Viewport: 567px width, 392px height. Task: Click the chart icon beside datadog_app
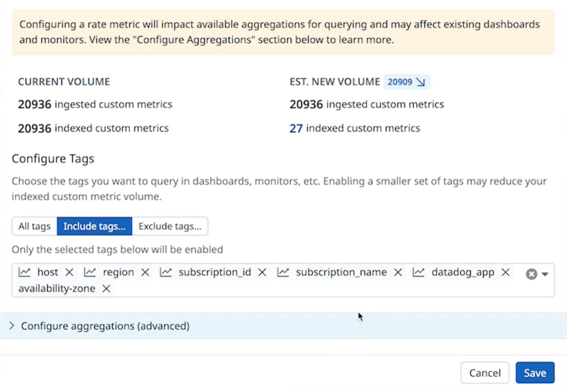[x=418, y=273]
